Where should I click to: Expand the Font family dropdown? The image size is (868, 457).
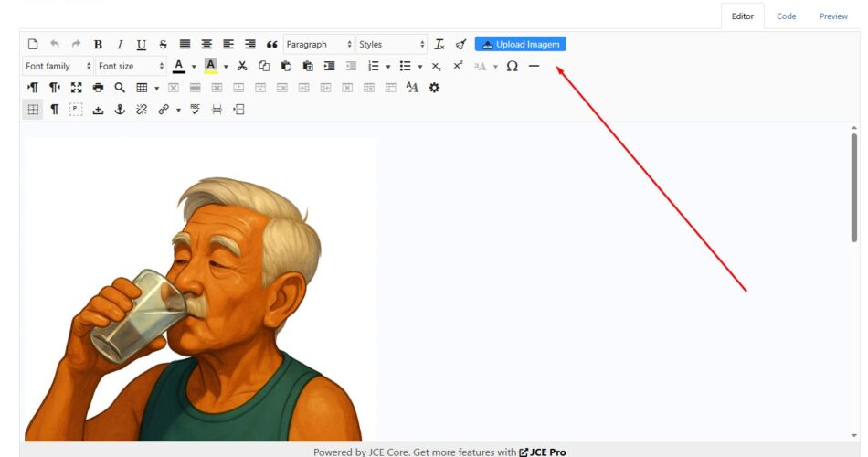tap(58, 66)
